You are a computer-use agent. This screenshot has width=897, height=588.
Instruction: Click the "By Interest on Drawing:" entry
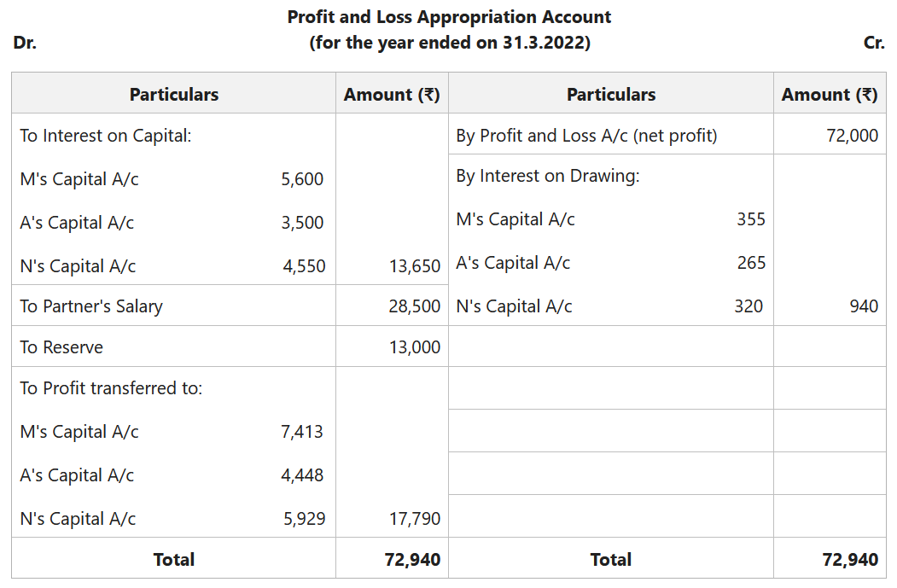547,176
